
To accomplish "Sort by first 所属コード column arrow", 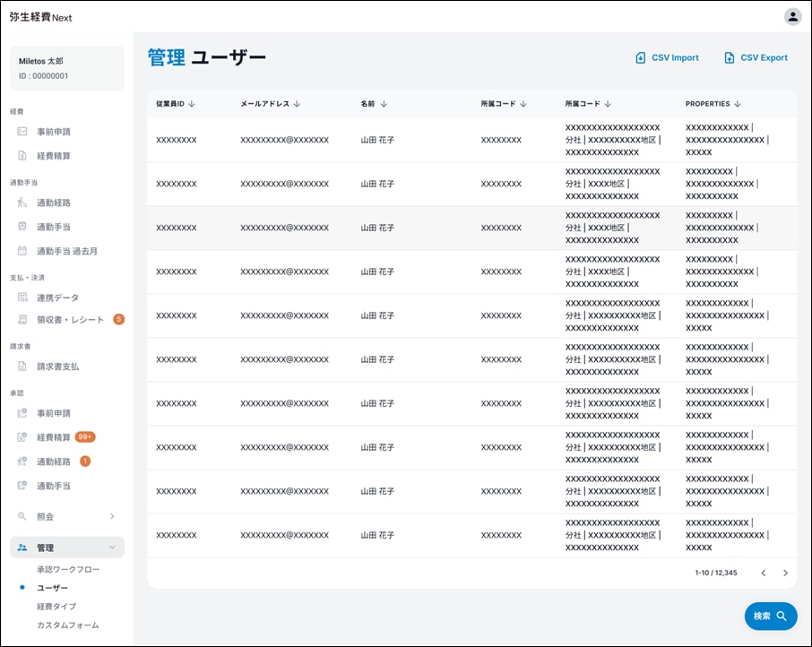I will (x=523, y=104).
